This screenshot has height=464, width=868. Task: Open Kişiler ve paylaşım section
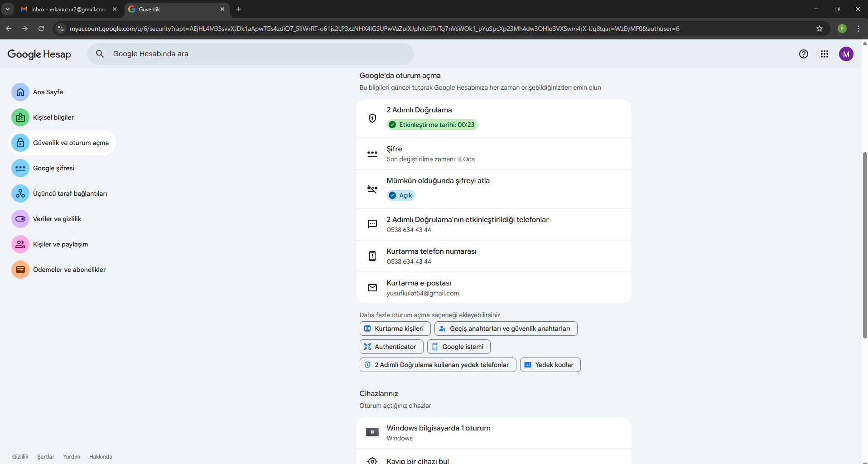pos(61,244)
